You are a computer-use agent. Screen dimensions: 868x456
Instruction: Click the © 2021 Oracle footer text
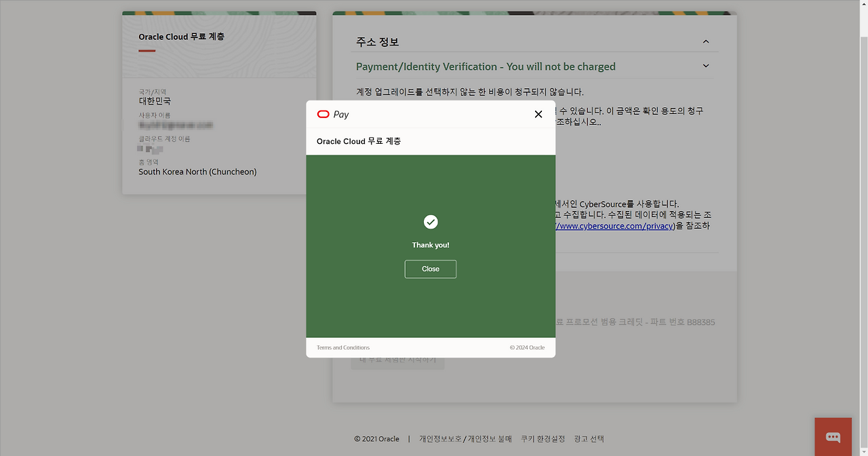point(376,439)
